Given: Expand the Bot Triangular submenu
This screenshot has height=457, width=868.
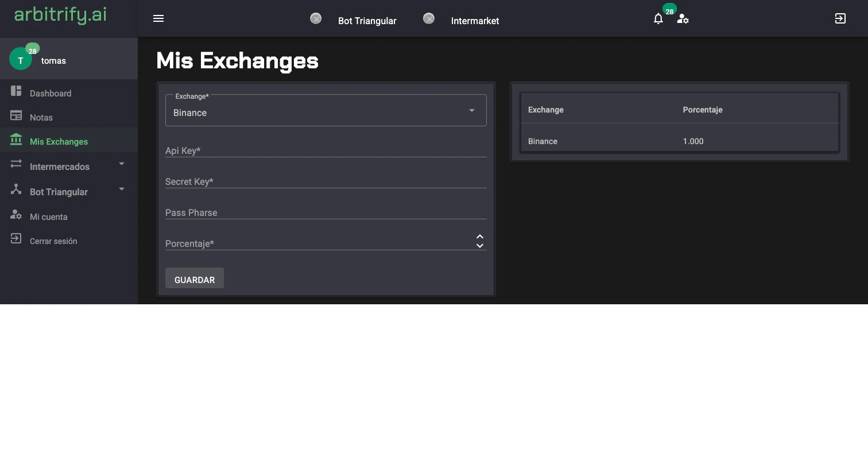Looking at the screenshot, I should point(121,188).
